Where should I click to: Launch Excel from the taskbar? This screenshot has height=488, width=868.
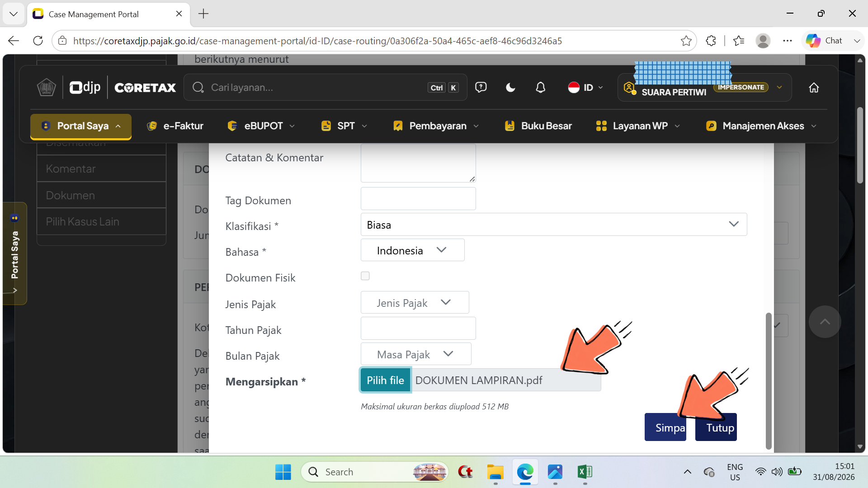coord(585,472)
